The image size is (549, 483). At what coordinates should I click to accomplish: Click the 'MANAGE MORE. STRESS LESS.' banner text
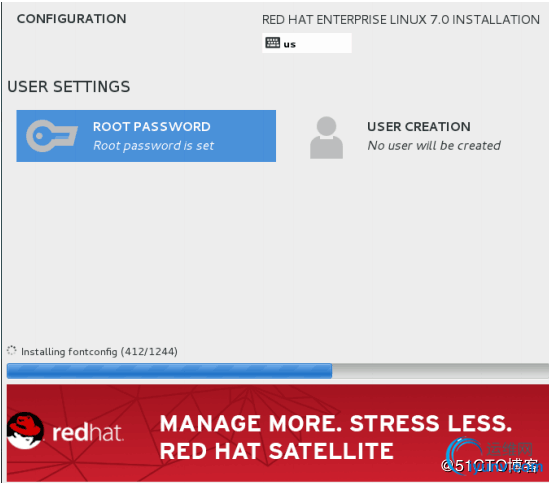[336, 423]
